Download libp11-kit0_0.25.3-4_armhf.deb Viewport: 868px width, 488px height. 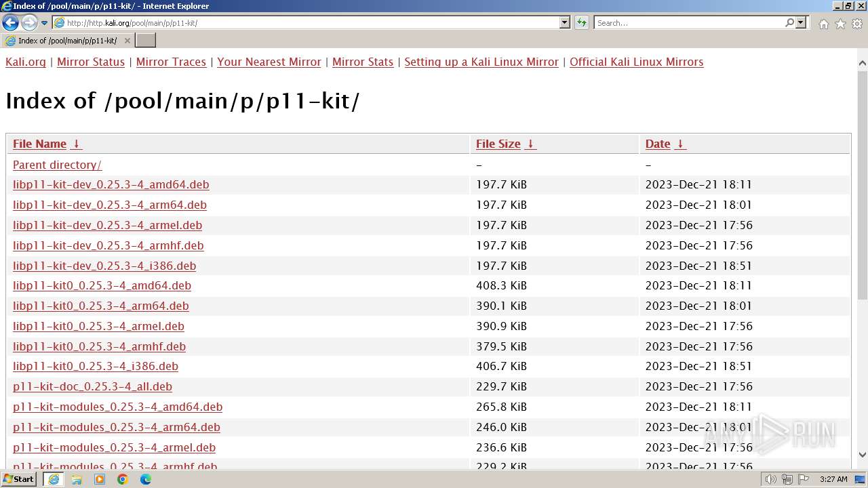pyautogui.click(x=99, y=346)
